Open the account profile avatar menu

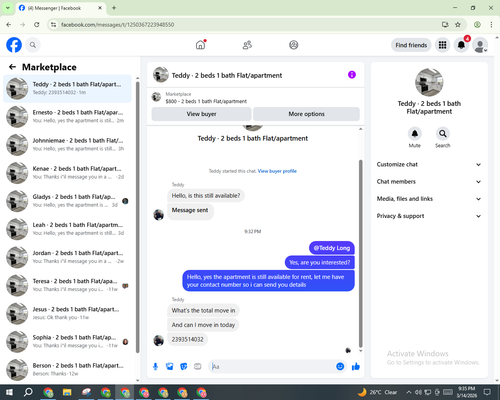pyautogui.click(x=480, y=45)
